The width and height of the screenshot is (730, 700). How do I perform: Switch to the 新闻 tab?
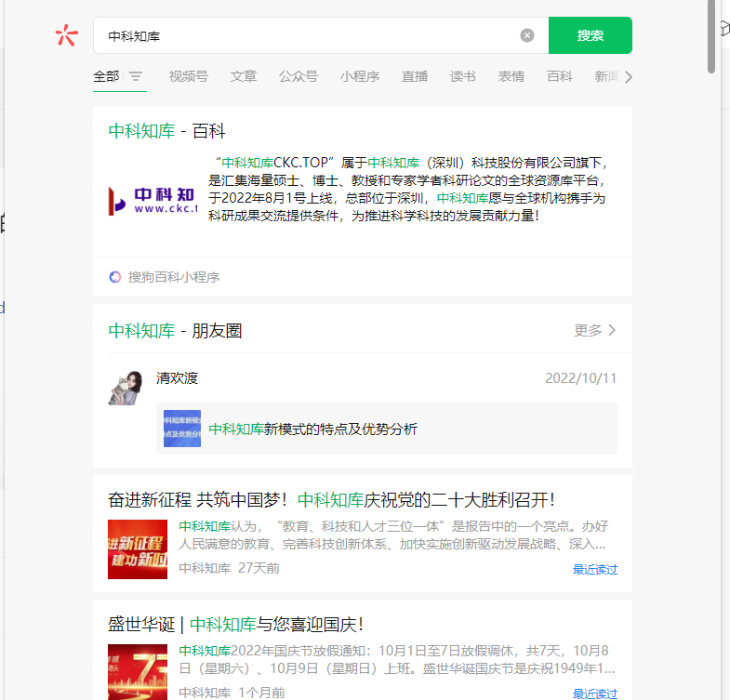pyautogui.click(x=607, y=76)
